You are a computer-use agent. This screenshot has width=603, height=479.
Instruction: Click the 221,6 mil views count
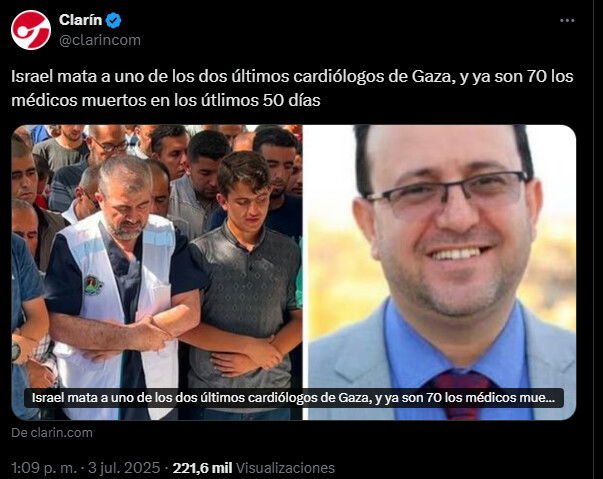[202, 468]
